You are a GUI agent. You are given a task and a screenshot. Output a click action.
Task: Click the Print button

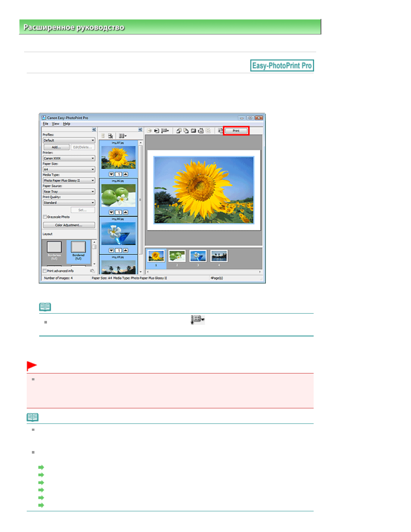[x=236, y=131]
